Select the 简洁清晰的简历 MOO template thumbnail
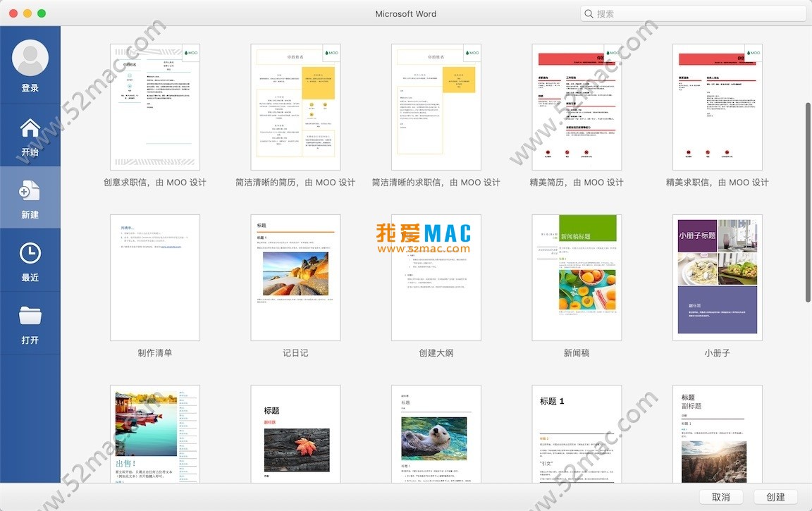812x511 pixels. click(296, 107)
